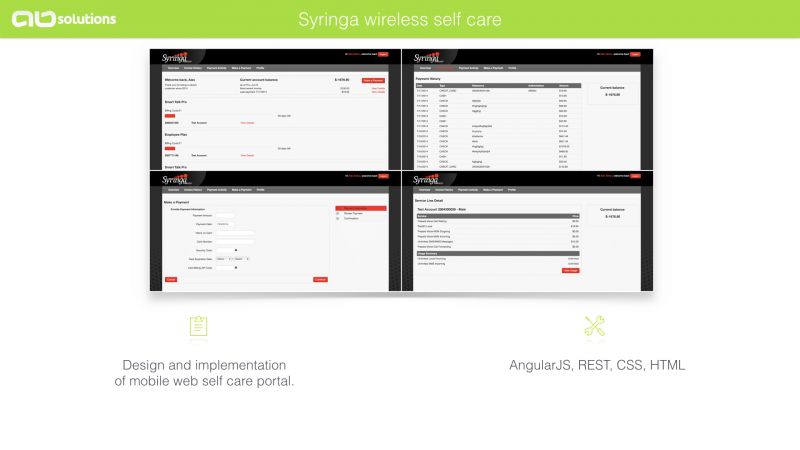Open Profile tab in the welcome-page screenshot
The height and width of the screenshot is (450, 800).
260,68
